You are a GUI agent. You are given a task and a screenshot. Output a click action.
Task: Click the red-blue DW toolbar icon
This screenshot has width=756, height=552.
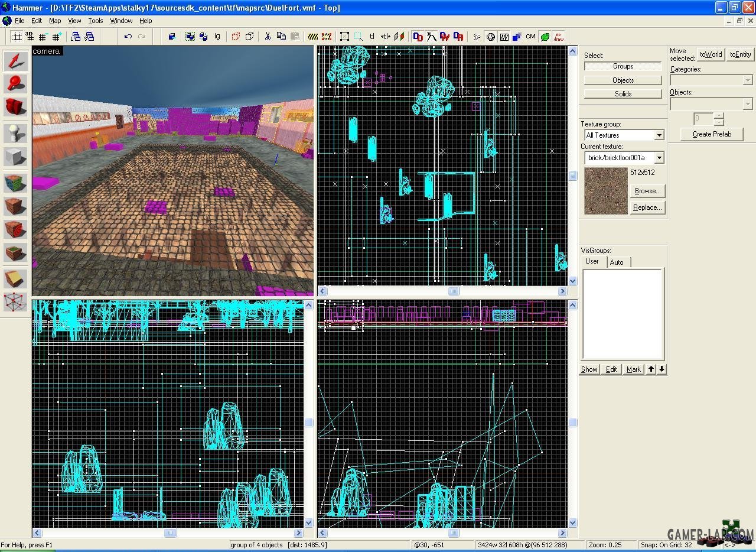(445, 37)
